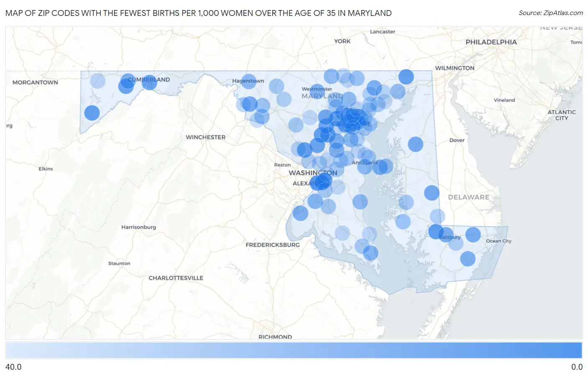Click the CHARLOTTESVILLE city label
Image resolution: width=588 pixels, height=376 pixels.
[176, 278]
